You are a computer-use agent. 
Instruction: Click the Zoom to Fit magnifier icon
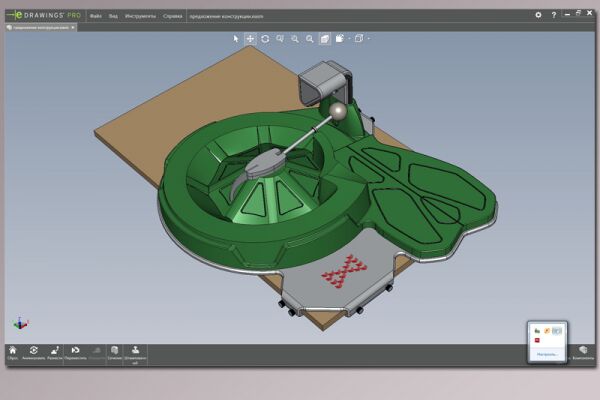click(310, 39)
